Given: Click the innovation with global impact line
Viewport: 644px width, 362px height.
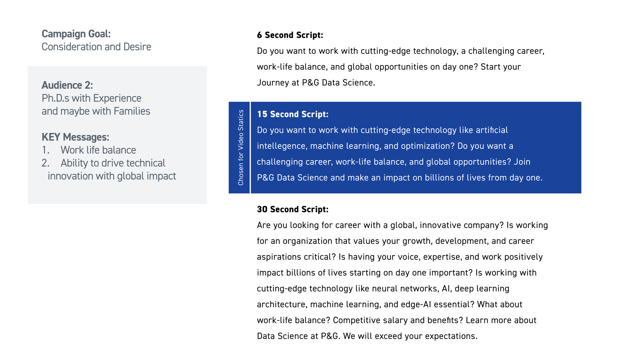Looking at the screenshot, I should [112, 176].
